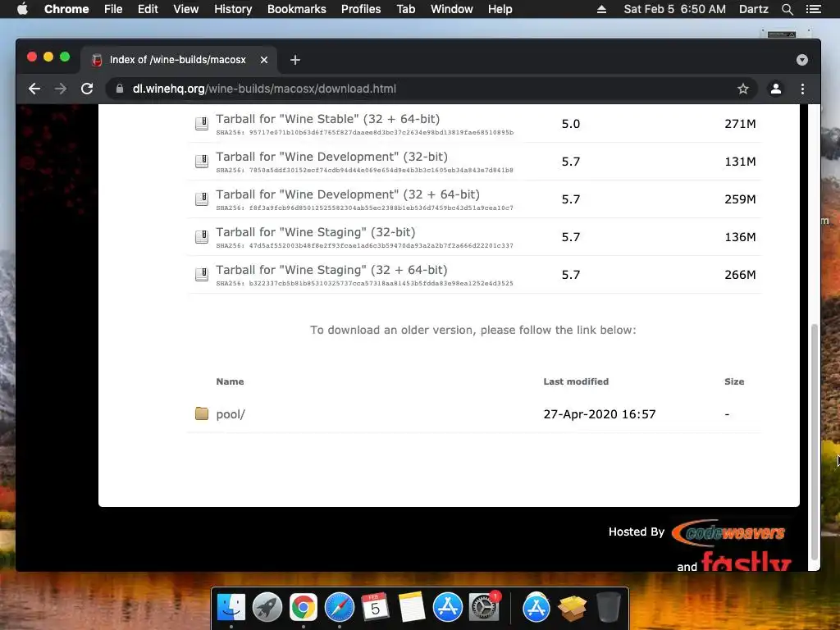Viewport: 840px width, 630px height.
Task: Open Notification Center list icon
Action: pyautogui.click(x=813, y=9)
